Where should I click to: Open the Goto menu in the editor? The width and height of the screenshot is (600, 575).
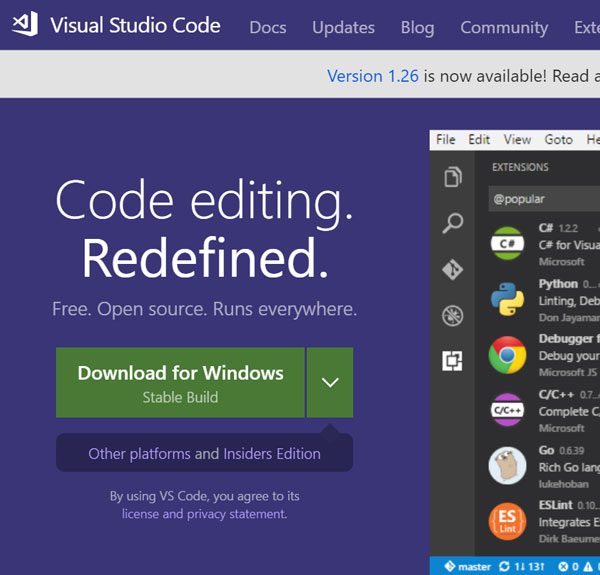point(559,140)
